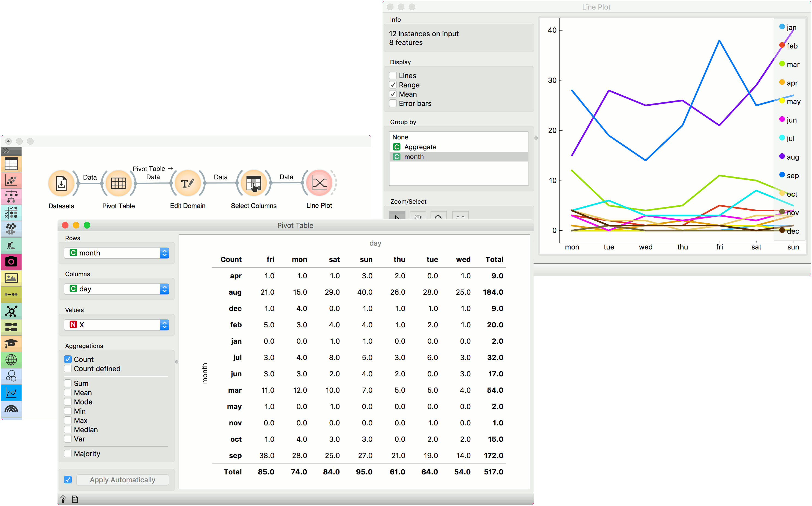The image size is (812, 506).
Task: Toggle the Count defined checkbox
Action: pyautogui.click(x=68, y=368)
